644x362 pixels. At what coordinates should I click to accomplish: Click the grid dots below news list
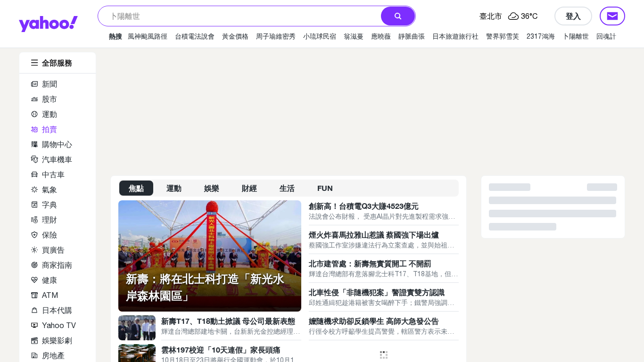(384, 355)
